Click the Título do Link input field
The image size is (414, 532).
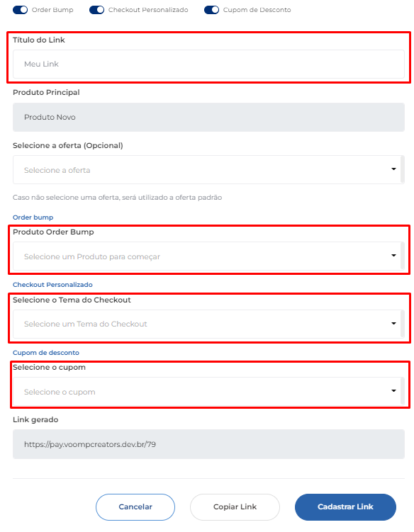[x=208, y=64]
